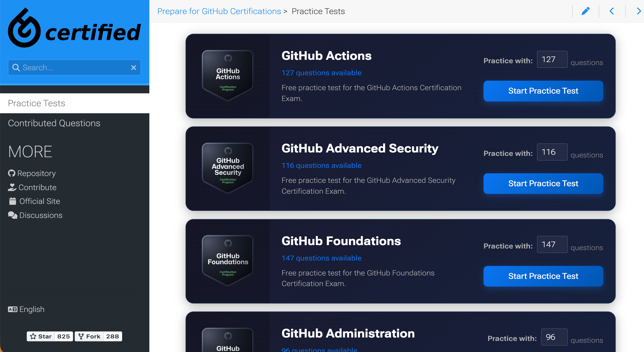Edit the 127 questions count field
The height and width of the screenshot is (352, 644).
coord(552,59)
